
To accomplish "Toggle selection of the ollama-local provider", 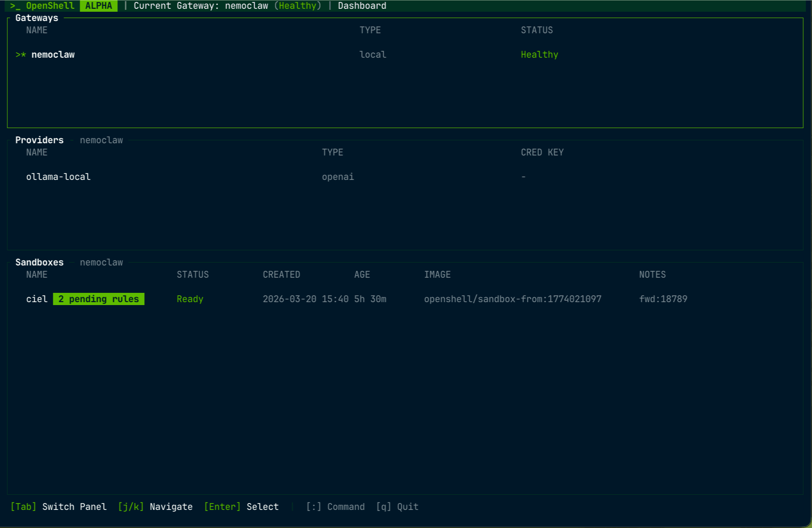I will coord(58,176).
